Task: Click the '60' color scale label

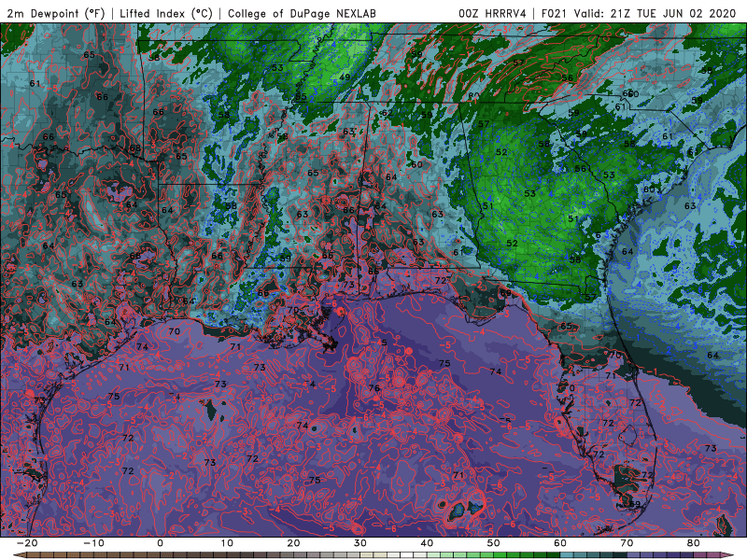Action: click(560, 543)
